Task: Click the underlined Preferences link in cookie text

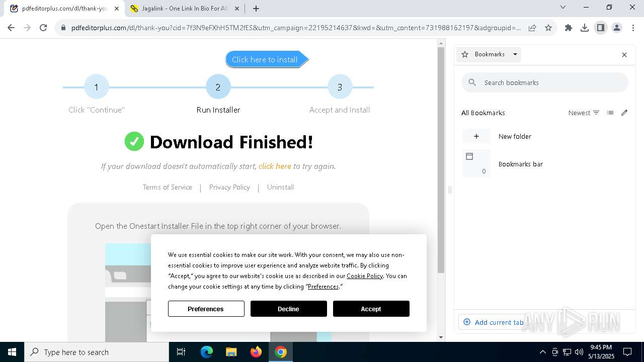Action: point(323,287)
